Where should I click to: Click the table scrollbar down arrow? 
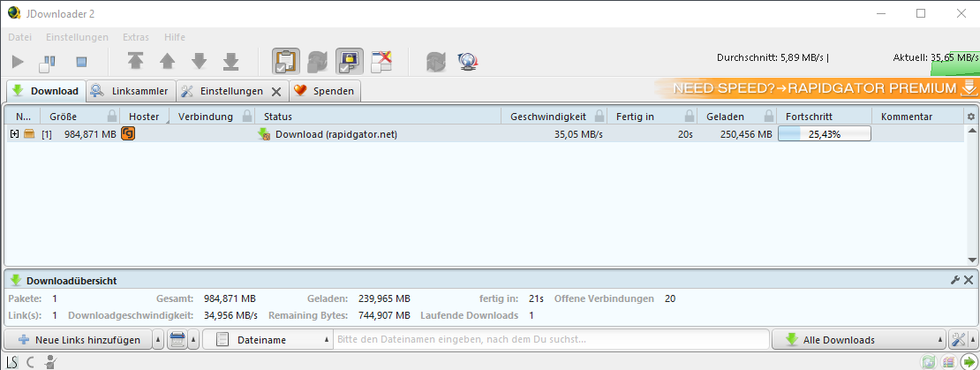pos(971,260)
